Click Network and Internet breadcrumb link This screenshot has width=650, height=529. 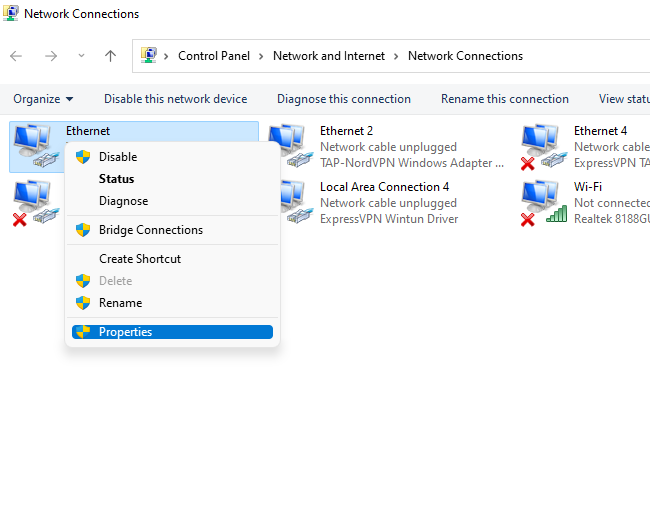click(328, 56)
